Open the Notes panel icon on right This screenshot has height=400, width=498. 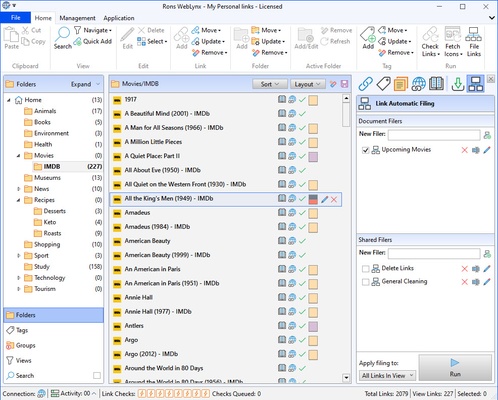click(x=400, y=84)
